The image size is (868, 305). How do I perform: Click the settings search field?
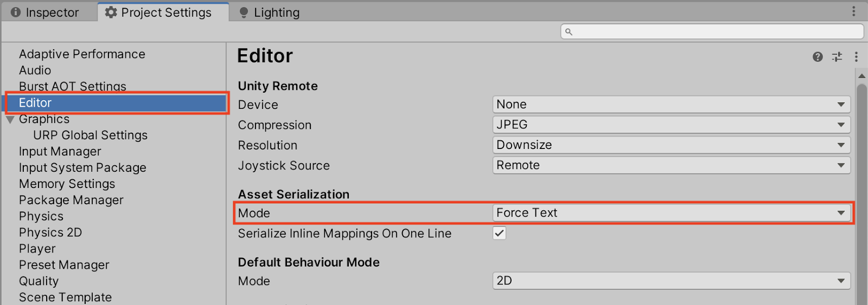pos(712,31)
